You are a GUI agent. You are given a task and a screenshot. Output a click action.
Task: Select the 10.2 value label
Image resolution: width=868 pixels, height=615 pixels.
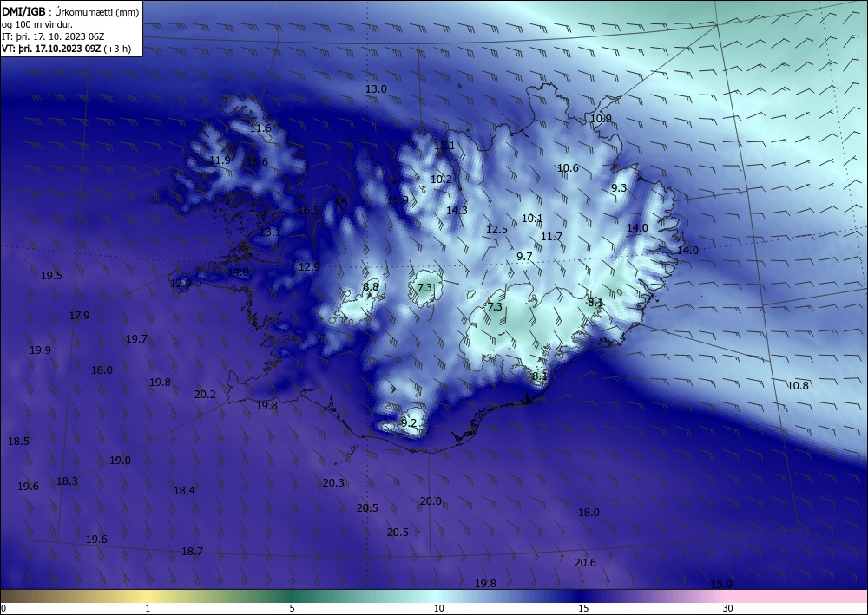(x=441, y=180)
